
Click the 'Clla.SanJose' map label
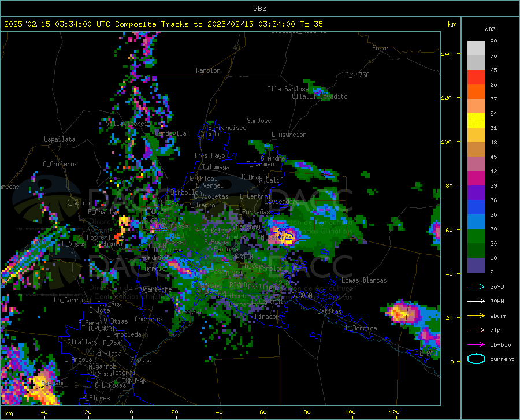288,89
